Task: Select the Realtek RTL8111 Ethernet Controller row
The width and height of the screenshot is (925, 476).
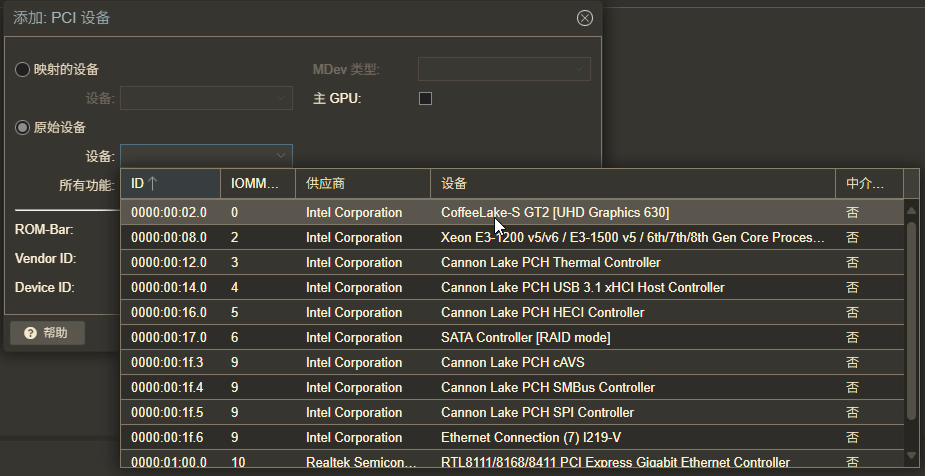Action: 615,463
